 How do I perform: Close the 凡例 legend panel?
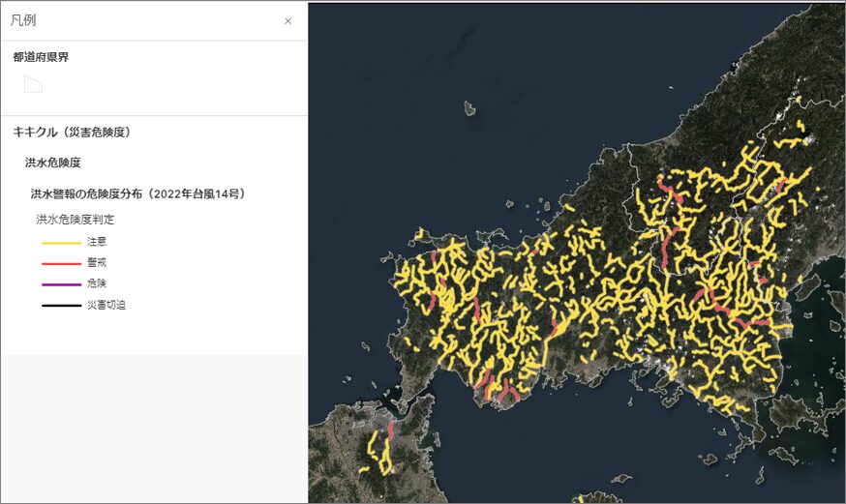click(x=288, y=21)
